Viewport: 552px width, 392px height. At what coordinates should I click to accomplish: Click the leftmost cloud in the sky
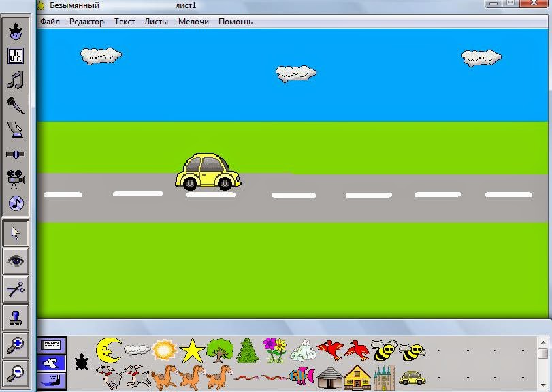[x=101, y=56]
